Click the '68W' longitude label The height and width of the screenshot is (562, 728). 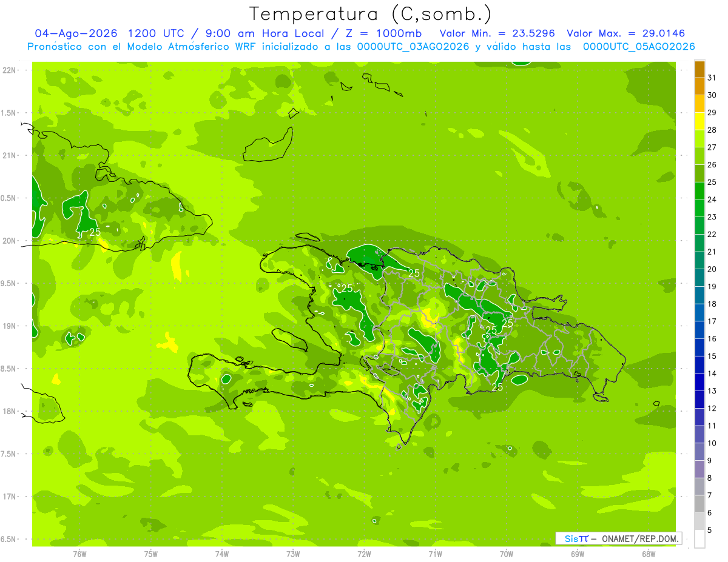649,554
